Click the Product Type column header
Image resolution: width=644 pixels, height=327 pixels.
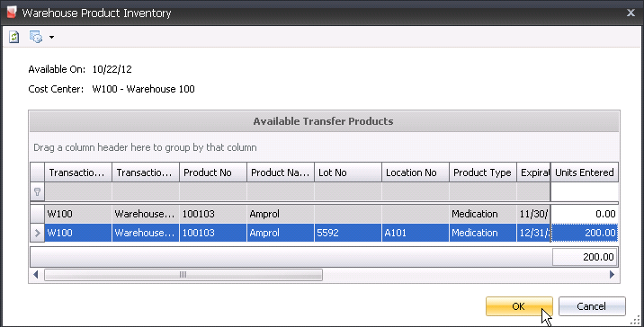tap(483, 172)
